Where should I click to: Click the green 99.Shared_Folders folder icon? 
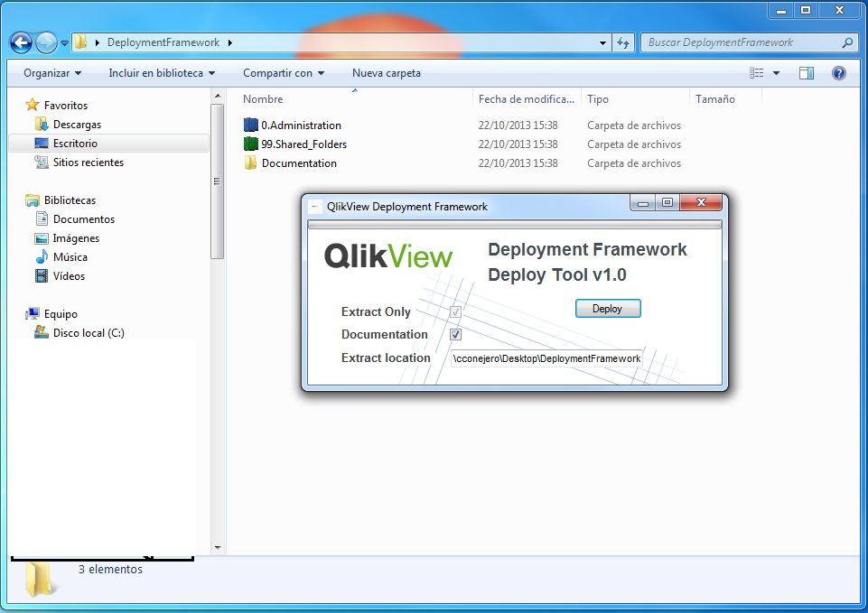[x=251, y=144]
